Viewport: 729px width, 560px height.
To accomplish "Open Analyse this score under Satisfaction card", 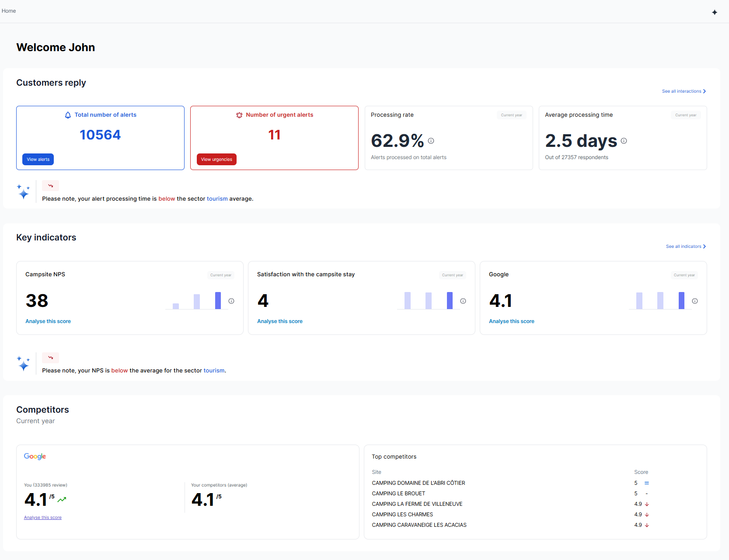I will pos(280,321).
